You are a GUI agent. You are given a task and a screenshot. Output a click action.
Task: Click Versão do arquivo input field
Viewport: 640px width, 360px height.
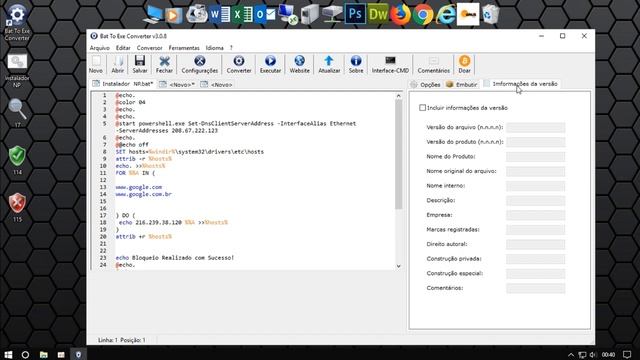[x=536, y=127]
